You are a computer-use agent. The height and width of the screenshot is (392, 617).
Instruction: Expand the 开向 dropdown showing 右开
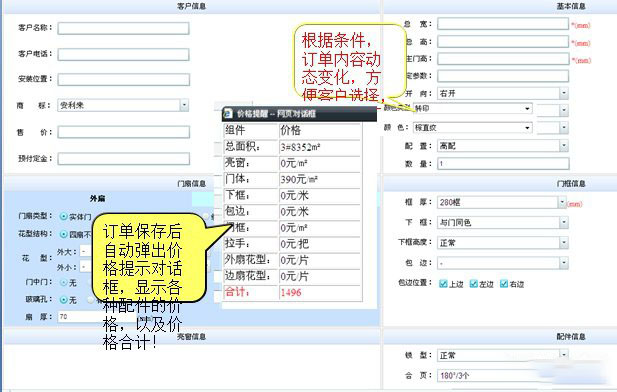point(503,93)
